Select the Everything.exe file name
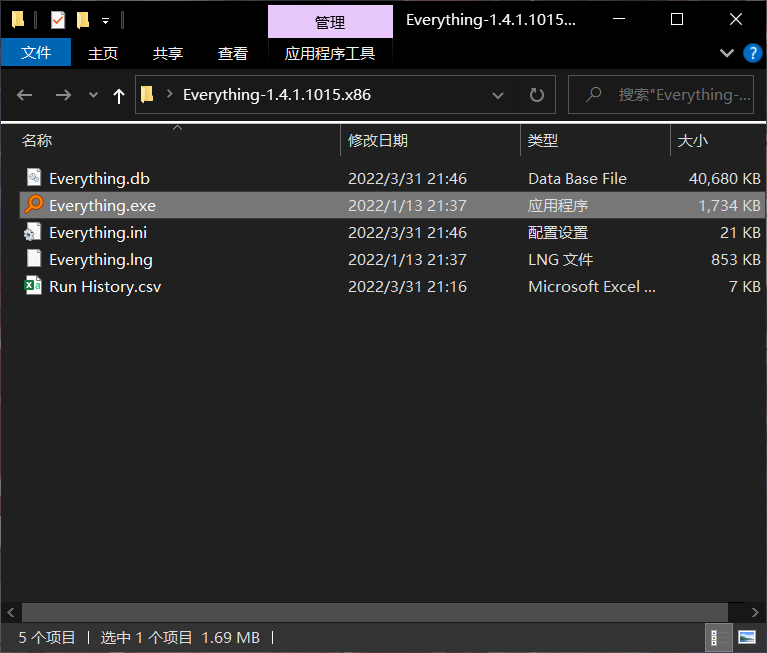The width and height of the screenshot is (767, 653). click(x=102, y=205)
